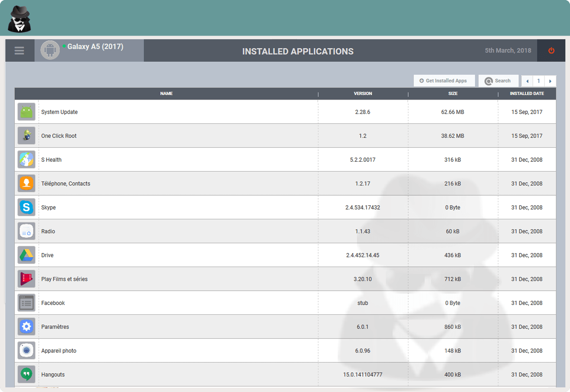Click the spy logo in the header
Screen dimensions: 570x392
[20, 19]
